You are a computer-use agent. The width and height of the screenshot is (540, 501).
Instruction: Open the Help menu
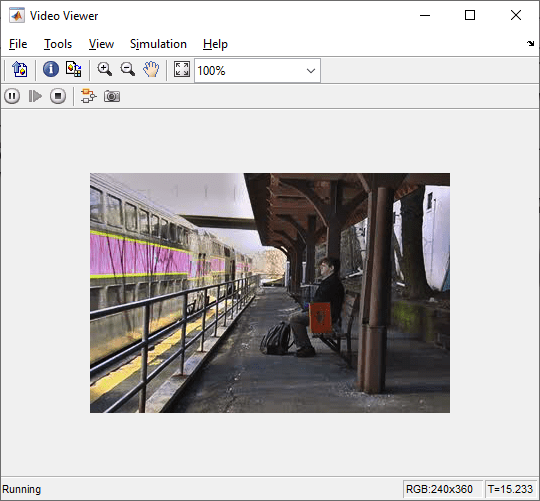215,44
